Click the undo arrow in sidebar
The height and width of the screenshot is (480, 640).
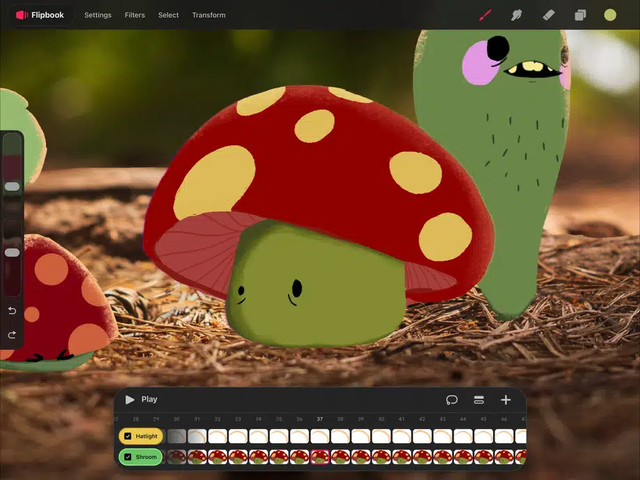pos(12,311)
